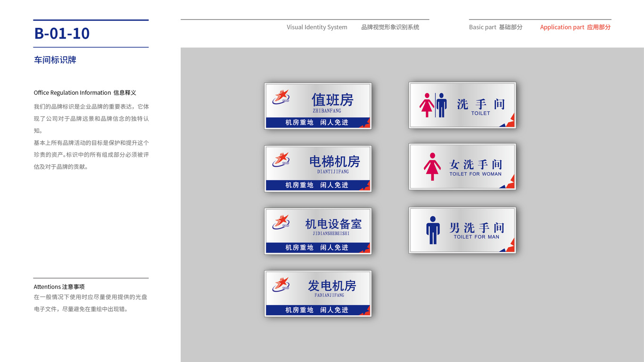
Task: Click the DIANTIJIFANG pinyin label
Action: point(333,172)
